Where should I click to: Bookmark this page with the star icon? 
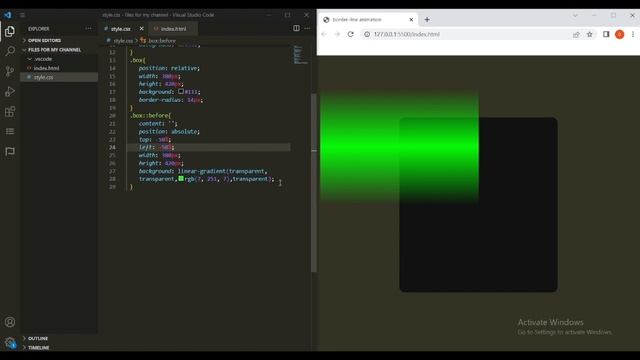[x=589, y=34]
